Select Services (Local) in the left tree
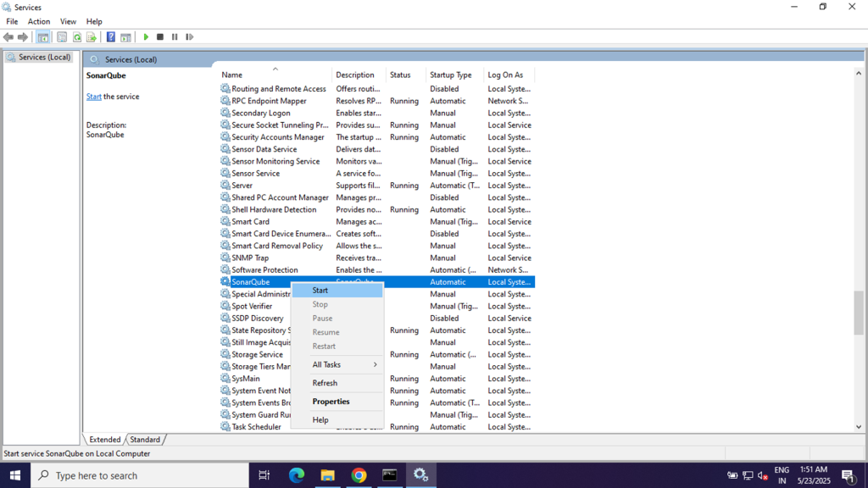This screenshot has height=488, width=868. pos(44,58)
